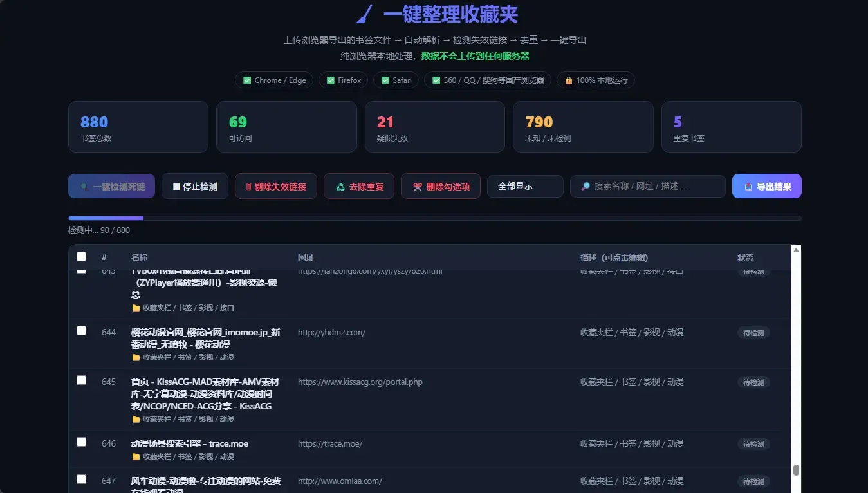
Task: Check the box for row 647 风车动漫
Action: [x=81, y=479]
